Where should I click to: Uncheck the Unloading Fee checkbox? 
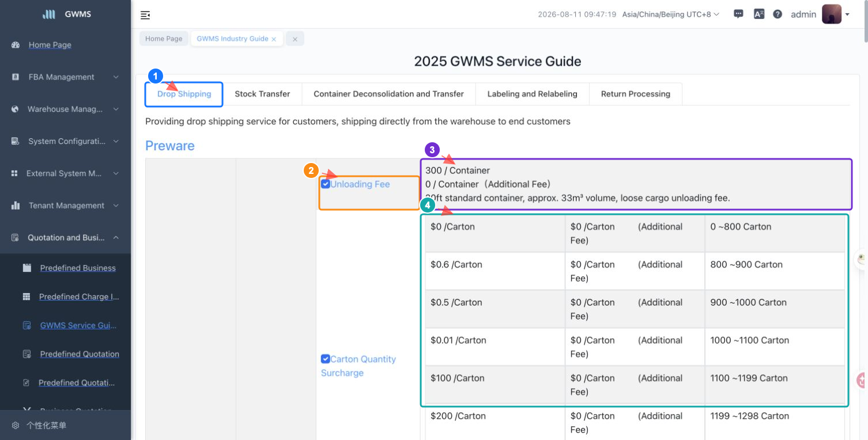[326, 184]
